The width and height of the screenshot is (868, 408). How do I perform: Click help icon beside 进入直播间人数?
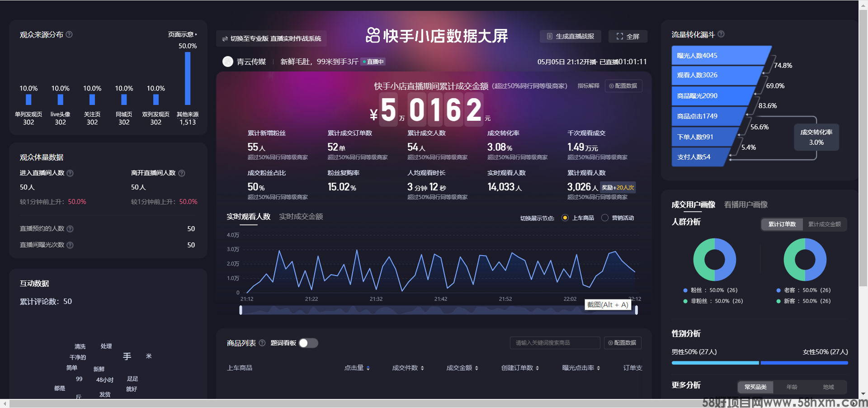70,173
